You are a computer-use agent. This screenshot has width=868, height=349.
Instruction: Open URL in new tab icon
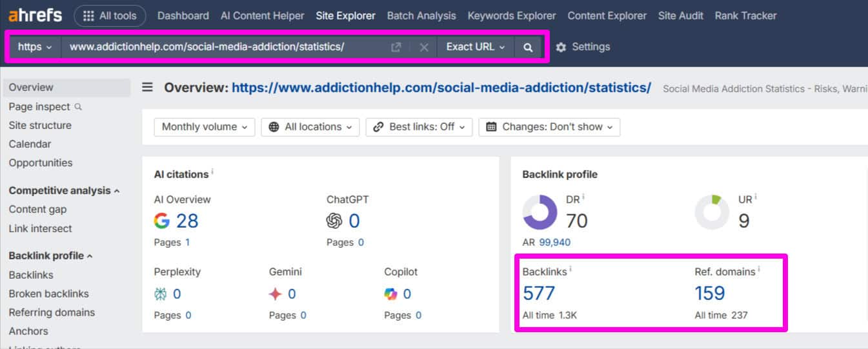[x=396, y=47]
